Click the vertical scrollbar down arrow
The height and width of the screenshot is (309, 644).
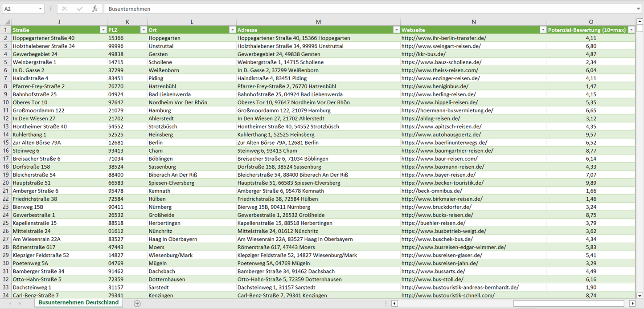point(640,295)
